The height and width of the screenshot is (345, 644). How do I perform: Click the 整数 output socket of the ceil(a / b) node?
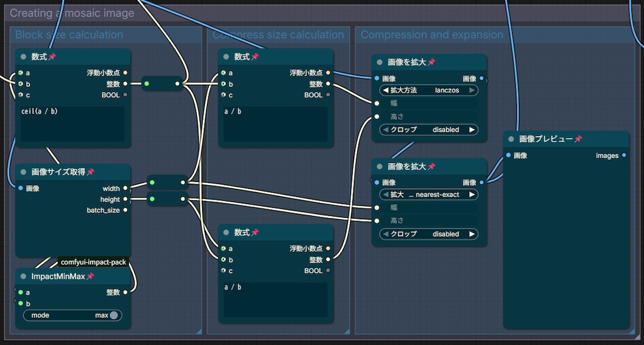point(125,84)
